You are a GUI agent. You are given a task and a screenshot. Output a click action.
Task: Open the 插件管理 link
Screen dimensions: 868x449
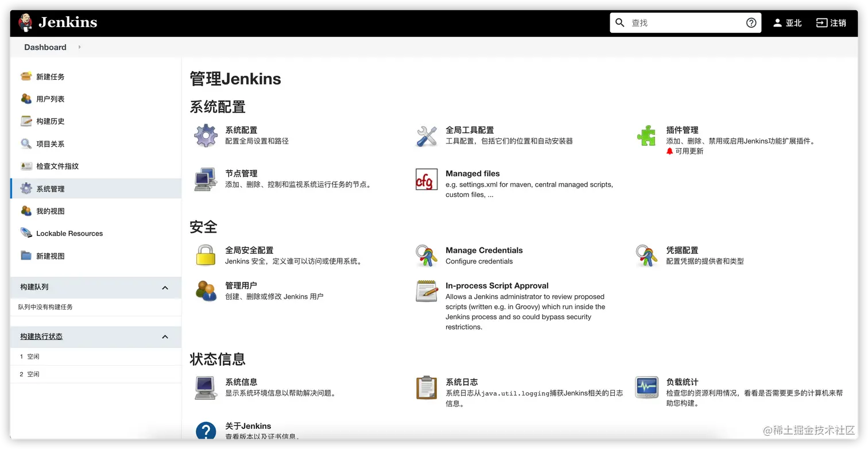pyautogui.click(x=682, y=130)
